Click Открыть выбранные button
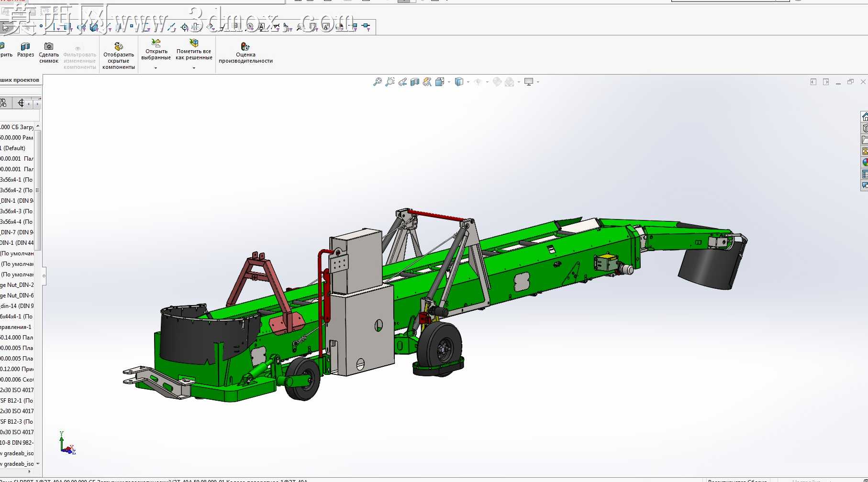868x482 pixels. tap(156, 50)
